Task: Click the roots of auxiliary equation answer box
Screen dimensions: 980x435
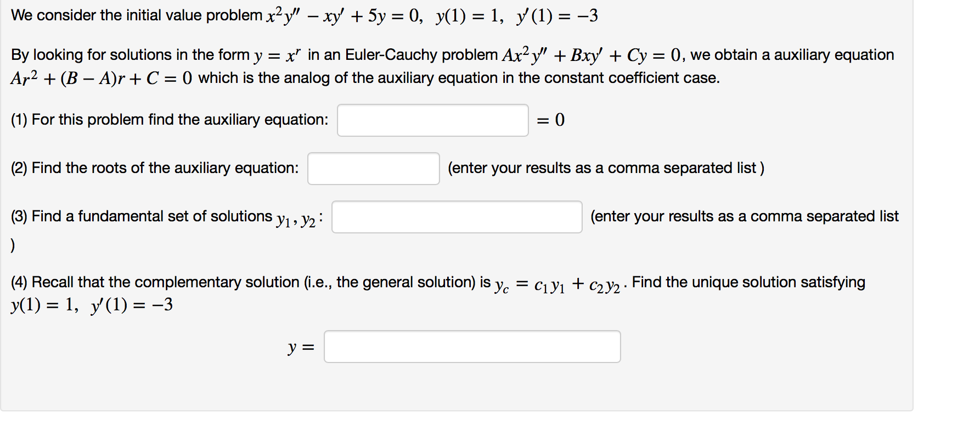Action: [x=373, y=169]
